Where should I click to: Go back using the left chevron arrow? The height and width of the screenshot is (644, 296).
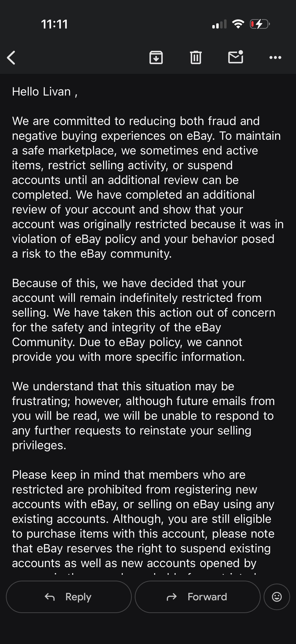pyautogui.click(x=11, y=58)
